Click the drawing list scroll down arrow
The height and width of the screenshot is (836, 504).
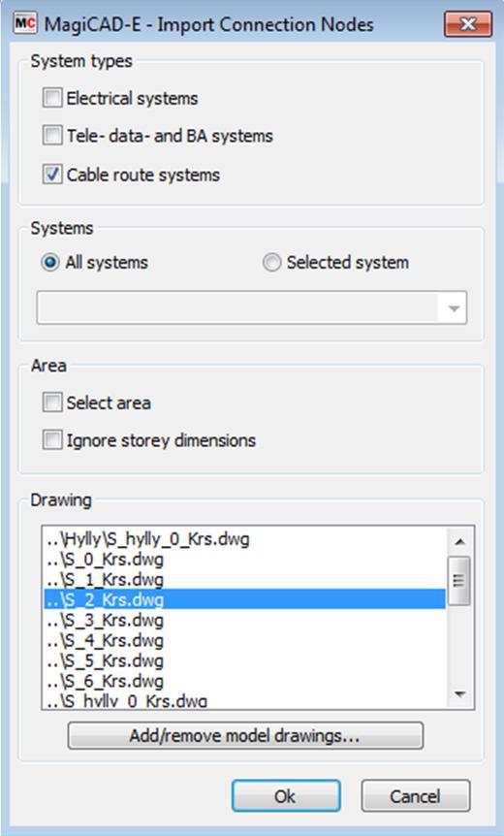[459, 693]
